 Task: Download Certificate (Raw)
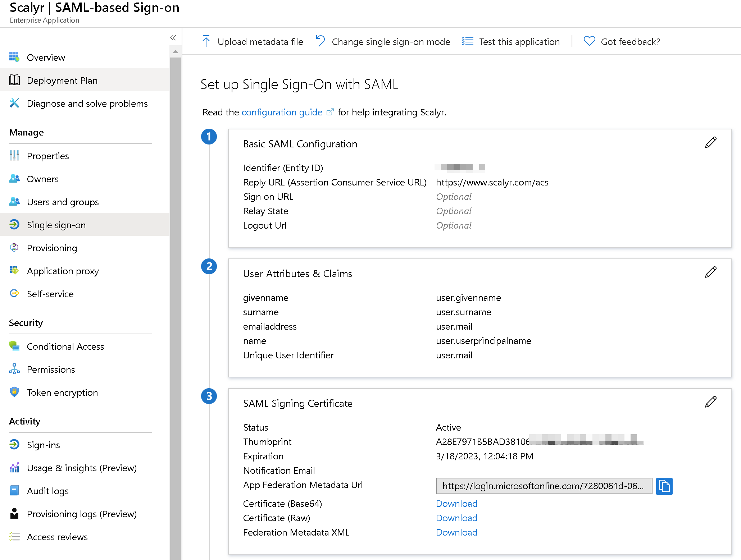(456, 518)
